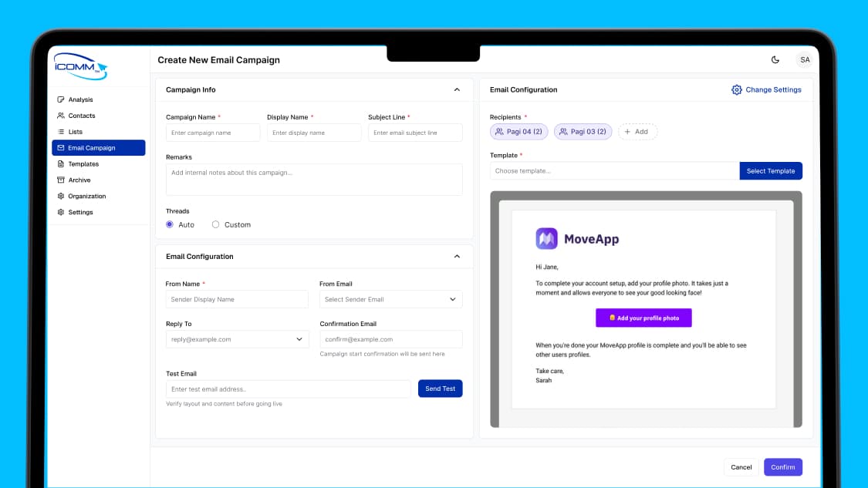Click the Settings sidebar icon
This screenshot has height=488, width=868.
click(61, 212)
